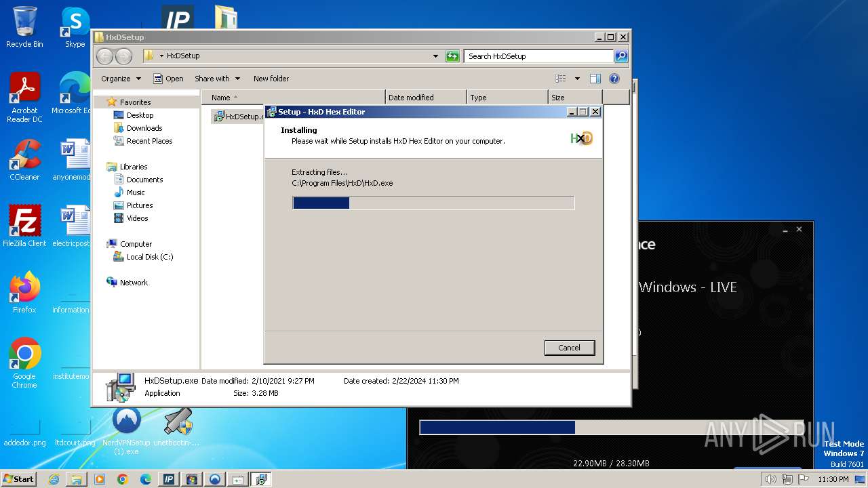868x488 pixels.
Task: Cancel the HxD Hex Editor installation
Action: coord(569,348)
